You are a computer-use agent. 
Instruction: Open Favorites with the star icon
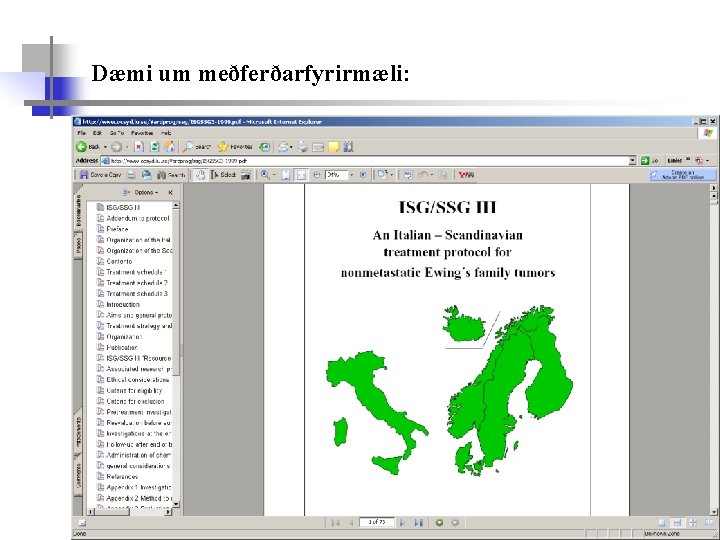click(235, 147)
